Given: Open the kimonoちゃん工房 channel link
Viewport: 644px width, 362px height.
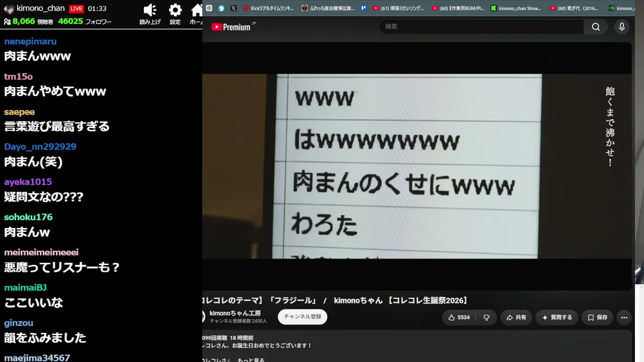Looking at the screenshot, I should coord(235,313).
